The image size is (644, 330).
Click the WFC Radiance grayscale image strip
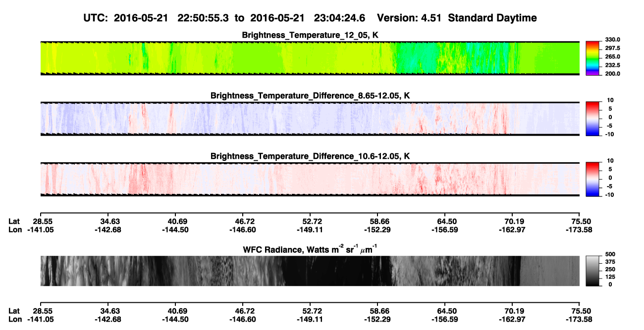(310, 271)
